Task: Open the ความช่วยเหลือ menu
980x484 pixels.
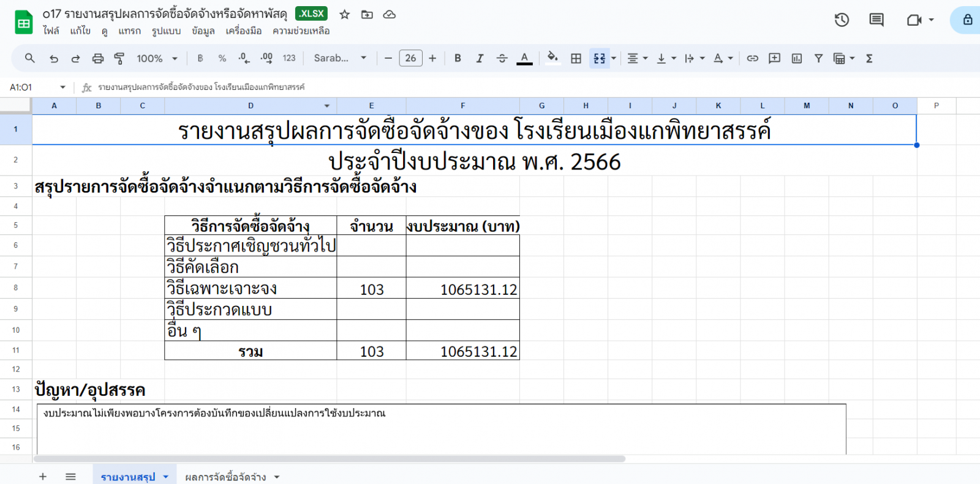Action: (x=301, y=31)
